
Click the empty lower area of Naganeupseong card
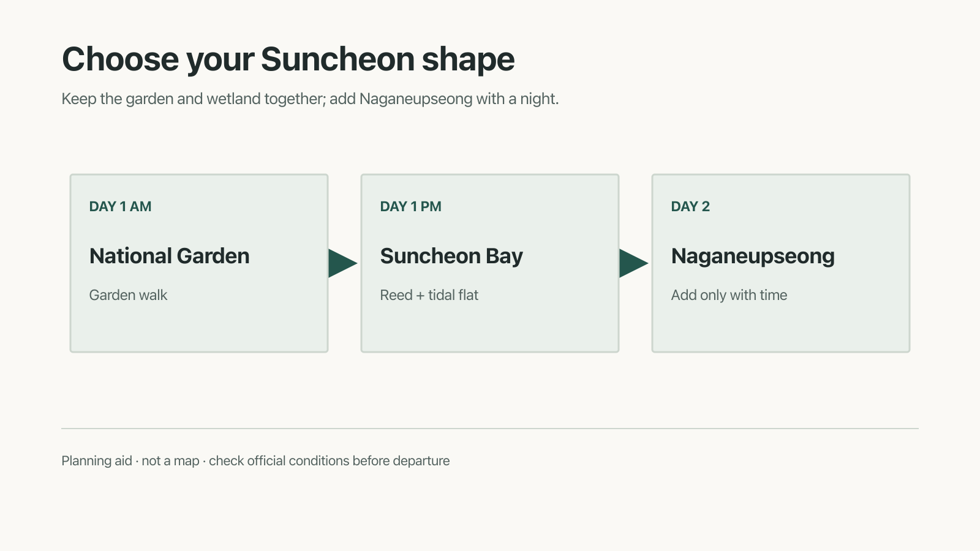pos(781,329)
